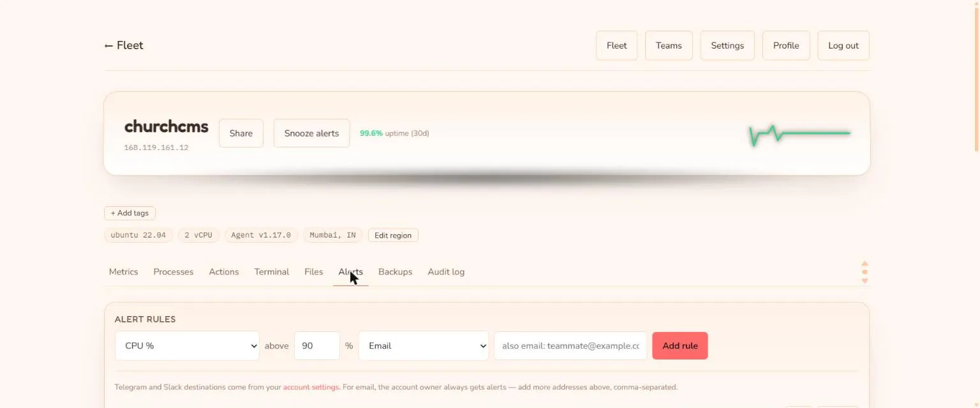The height and width of the screenshot is (408, 980).
Task: Click the ubuntu 22.04 tag
Action: pos(138,235)
